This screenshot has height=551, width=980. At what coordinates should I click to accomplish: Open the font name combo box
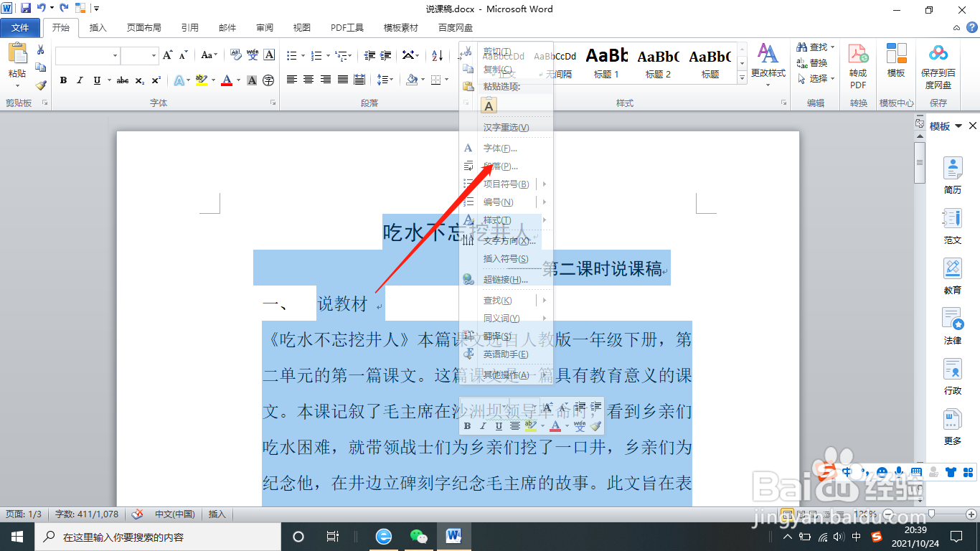tap(88, 55)
